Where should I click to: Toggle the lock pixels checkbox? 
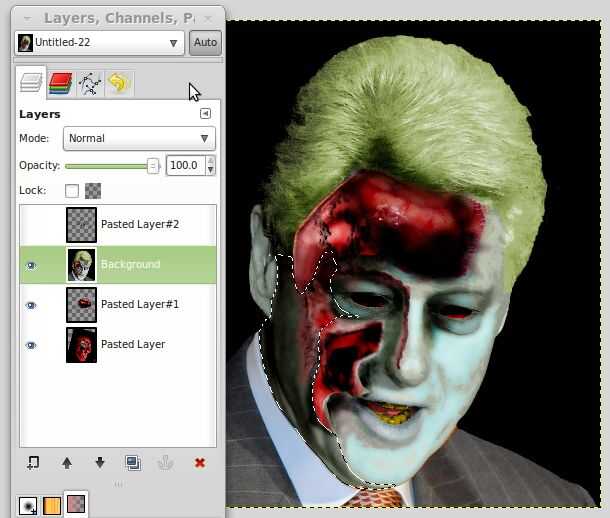coord(72,191)
